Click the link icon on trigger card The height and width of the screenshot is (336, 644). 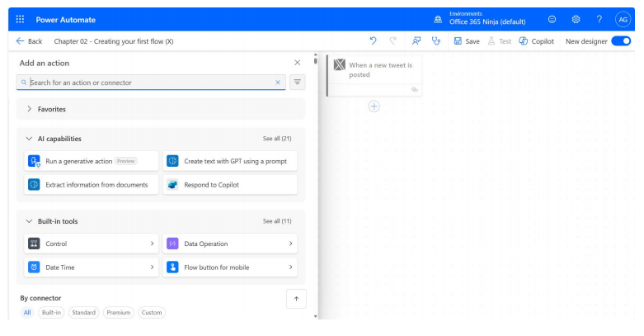[415, 90]
